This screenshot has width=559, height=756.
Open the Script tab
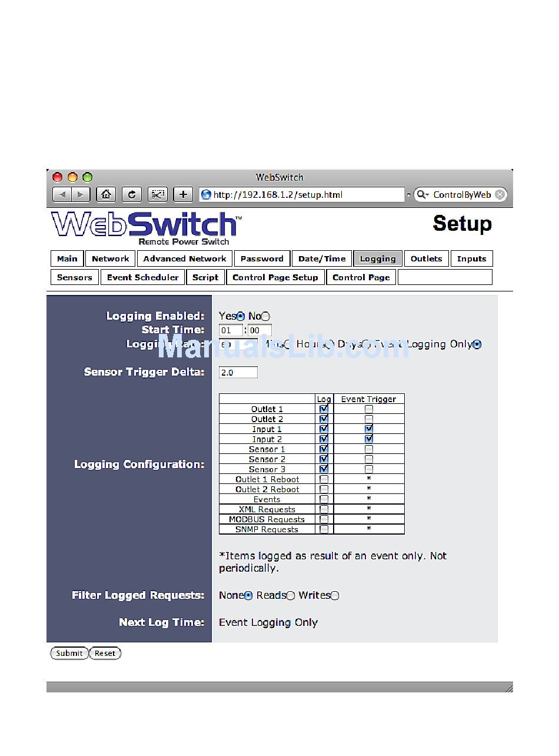205,277
